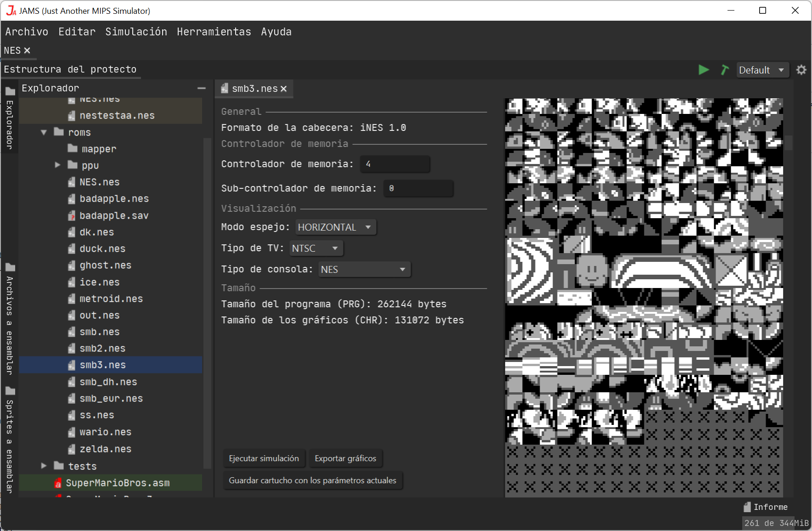Click the Controlador de memoria input field
The width and height of the screenshot is (812, 531).
coord(395,164)
